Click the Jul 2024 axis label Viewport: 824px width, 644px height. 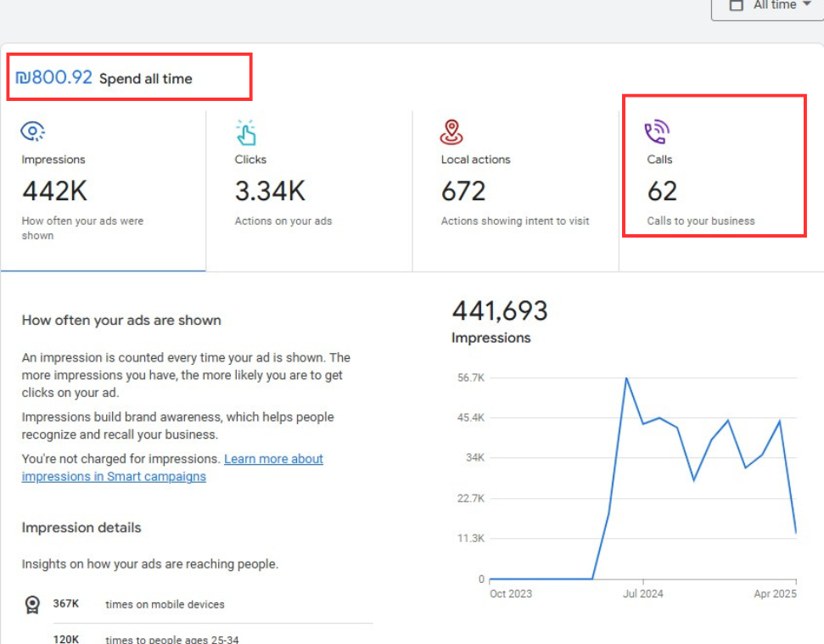coord(642,594)
